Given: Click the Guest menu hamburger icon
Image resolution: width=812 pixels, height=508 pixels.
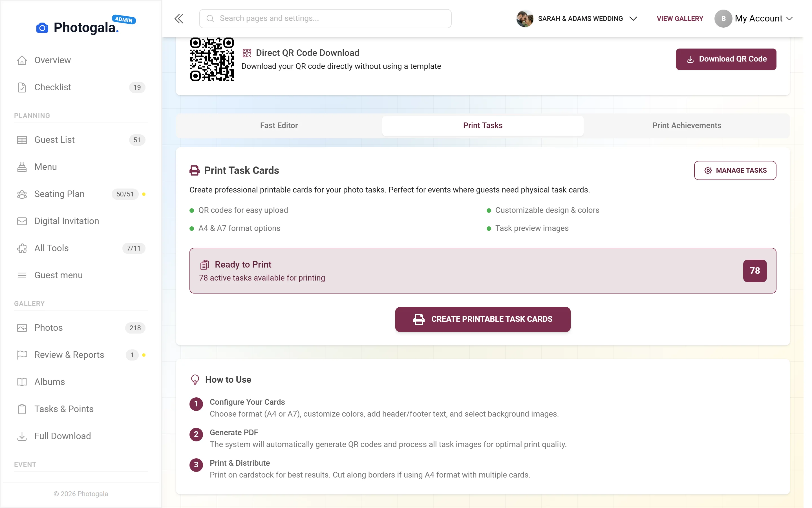Looking at the screenshot, I should pos(22,275).
